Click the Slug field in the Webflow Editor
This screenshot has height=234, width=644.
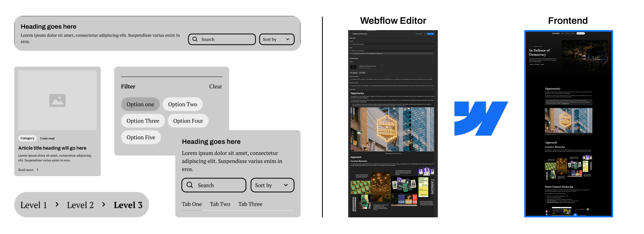[392, 50]
